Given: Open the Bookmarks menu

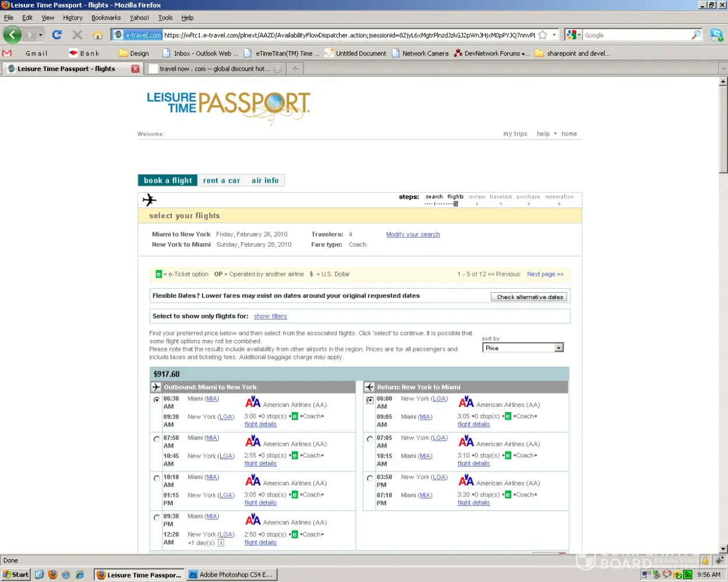Looking at the screenshot, I should click(106, 17).
